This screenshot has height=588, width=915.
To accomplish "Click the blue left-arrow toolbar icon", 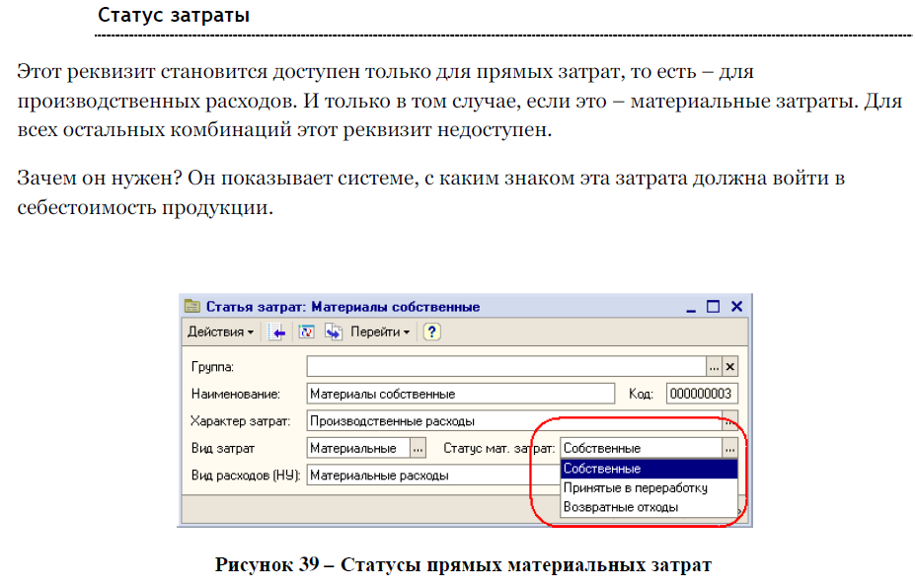I will point(276,332).
